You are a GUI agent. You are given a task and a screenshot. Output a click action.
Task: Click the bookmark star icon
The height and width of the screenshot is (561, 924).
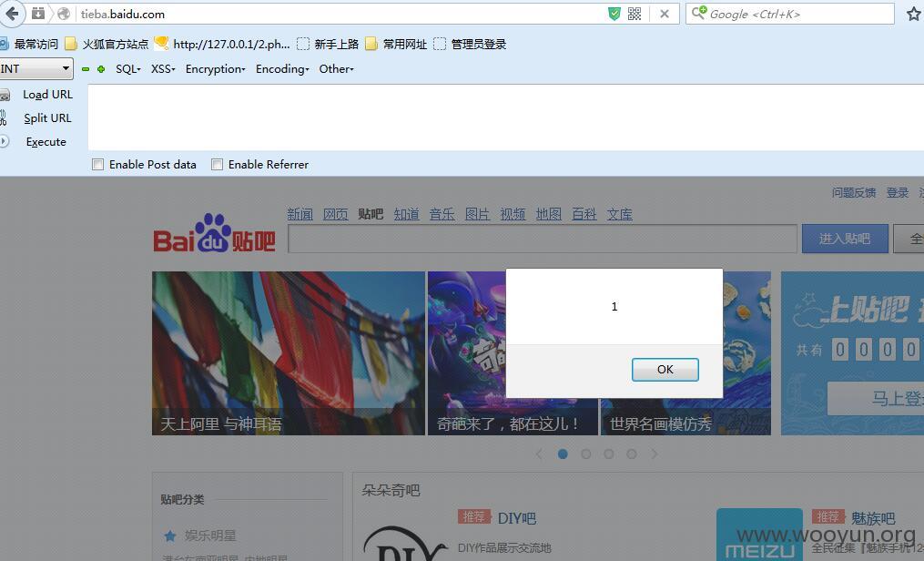(914, 14)
